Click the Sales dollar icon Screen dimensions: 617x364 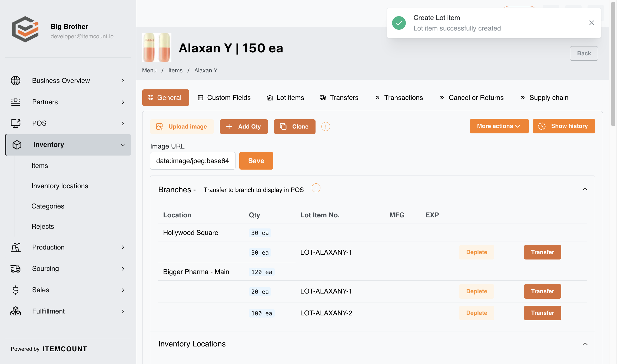pos(15,290)
